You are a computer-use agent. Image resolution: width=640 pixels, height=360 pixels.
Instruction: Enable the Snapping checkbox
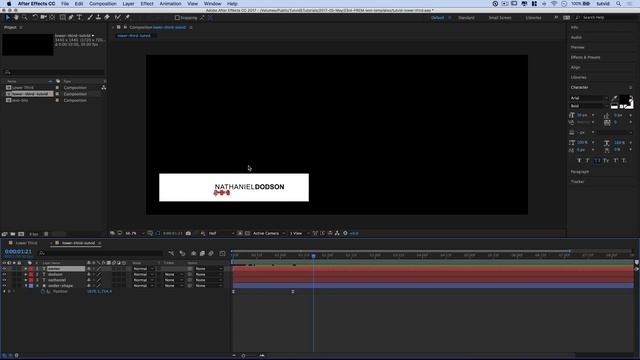177,18
